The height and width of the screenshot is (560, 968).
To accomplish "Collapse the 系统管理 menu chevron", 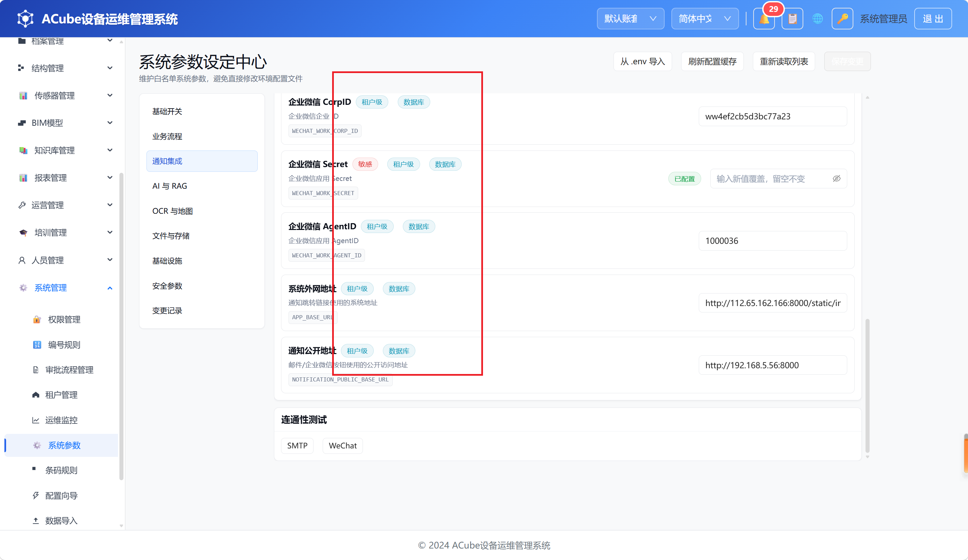I will click(110, 288).
